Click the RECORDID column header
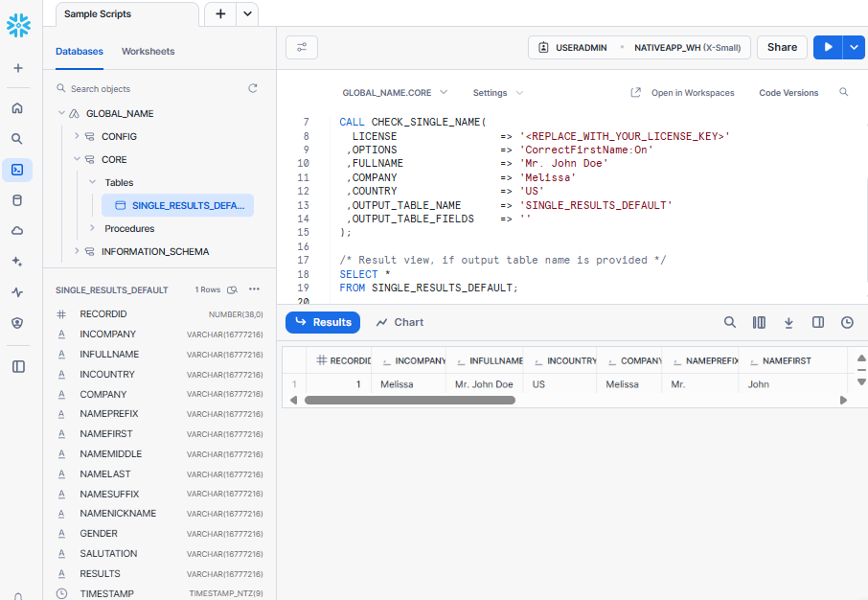Screen dimensions: 868x600 tap(339, 360)
